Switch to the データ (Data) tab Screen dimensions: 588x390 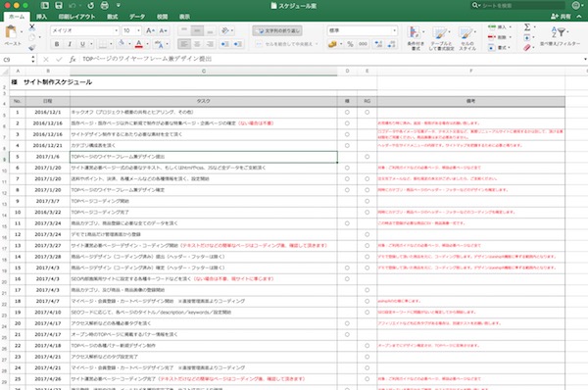click(137, 17)
